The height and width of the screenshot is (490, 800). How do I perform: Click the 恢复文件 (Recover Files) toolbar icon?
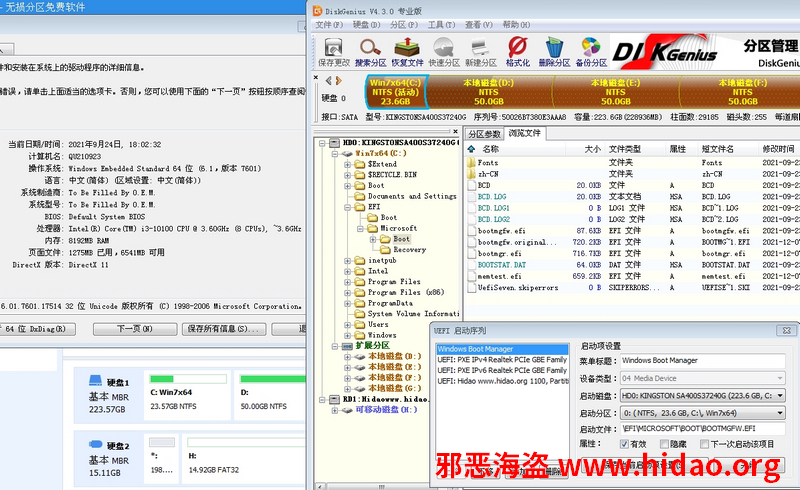(x=408, y=50)
